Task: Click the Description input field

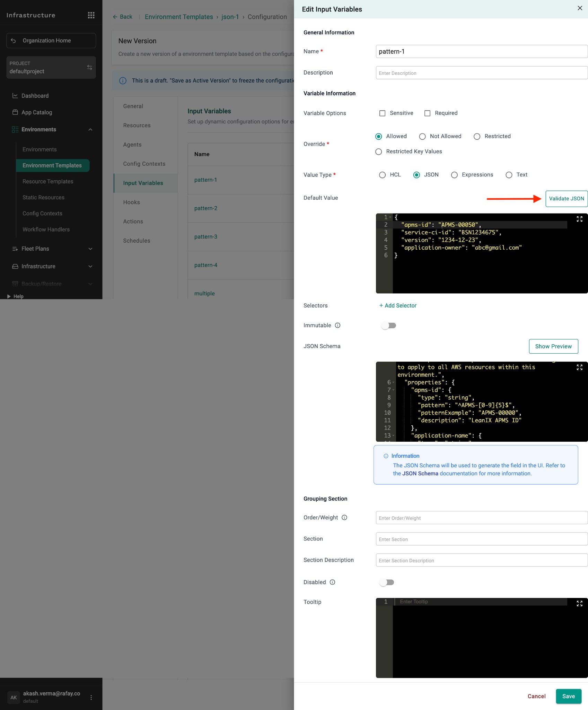Action: pos(481,73)
